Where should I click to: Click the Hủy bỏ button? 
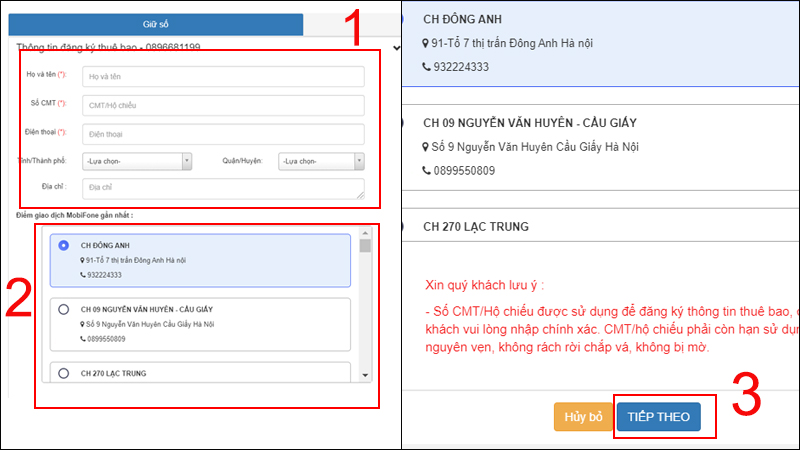click(583, 417)
